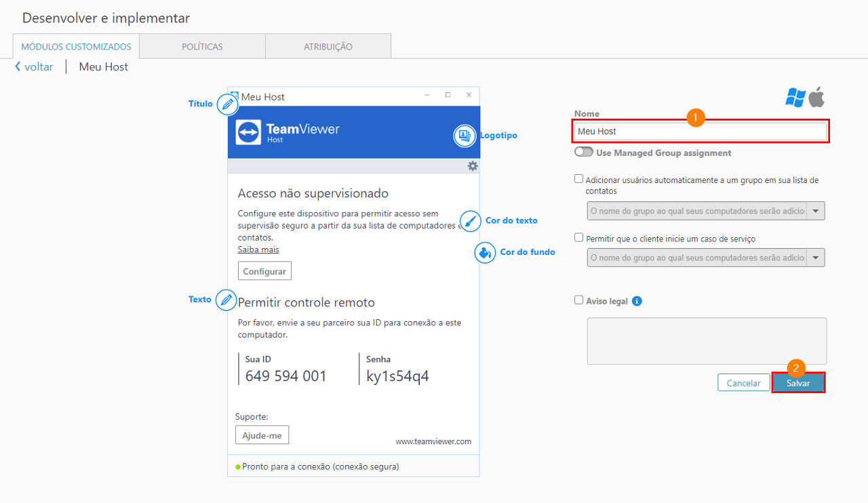868x503 pixels.
Task: Click the Aviso legal info icon
Action: tap(637, 301)
